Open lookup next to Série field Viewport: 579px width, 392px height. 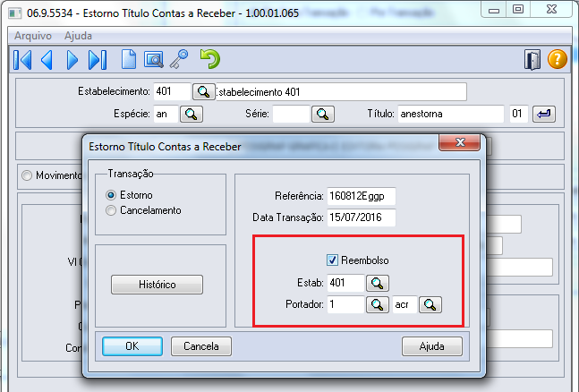(x=323, y=114)
